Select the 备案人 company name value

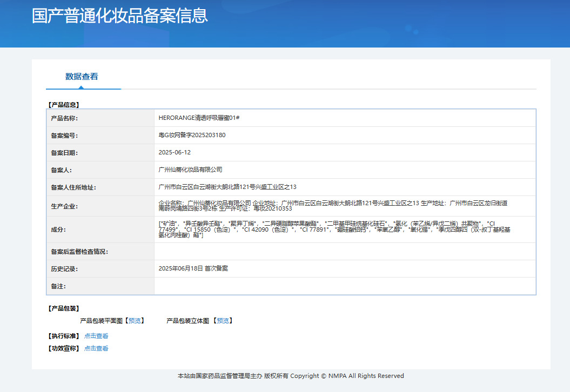(190, 170)
